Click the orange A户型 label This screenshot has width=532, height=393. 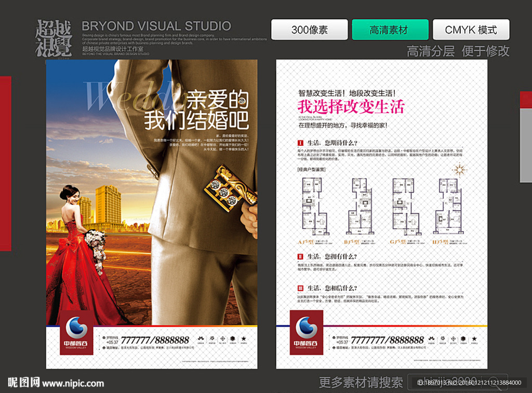(305, 242)
